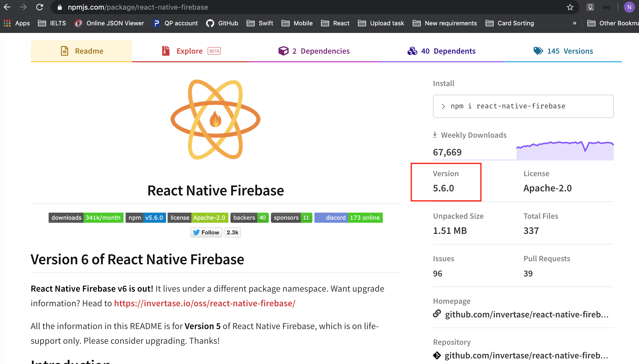The width and height of the screenshot is (639, 364).
Task: Click the fire extinguisher icon beside Explore
Action: coord(165,51)
